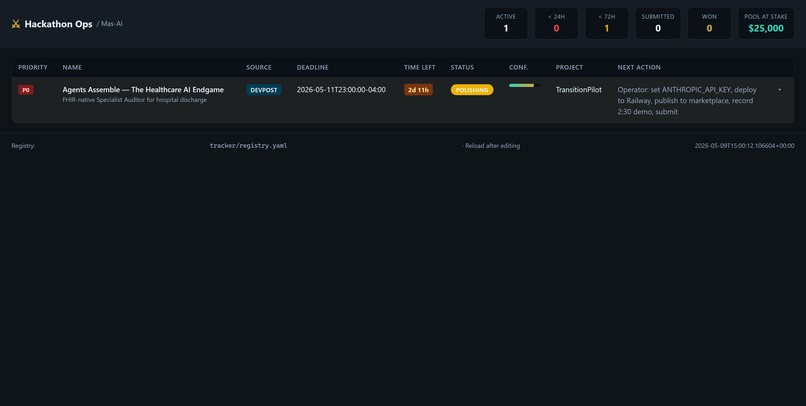The image size is (806, 406).
Task: Click the 2d 11h time left badge
Action: coord(418,90)
